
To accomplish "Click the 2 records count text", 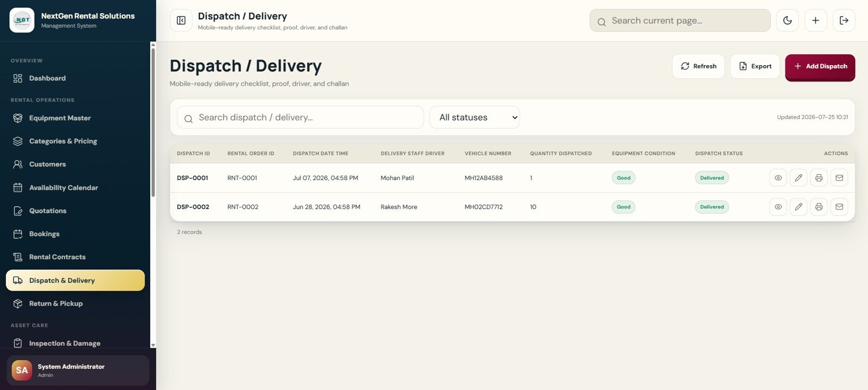I will [189, 232].
